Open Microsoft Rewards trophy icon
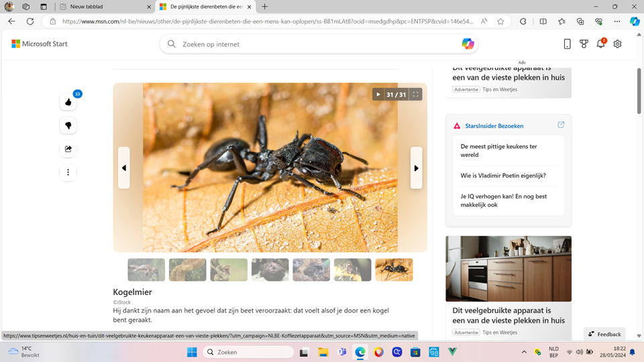This screenshot has height=362, width=644. (584, 44)
